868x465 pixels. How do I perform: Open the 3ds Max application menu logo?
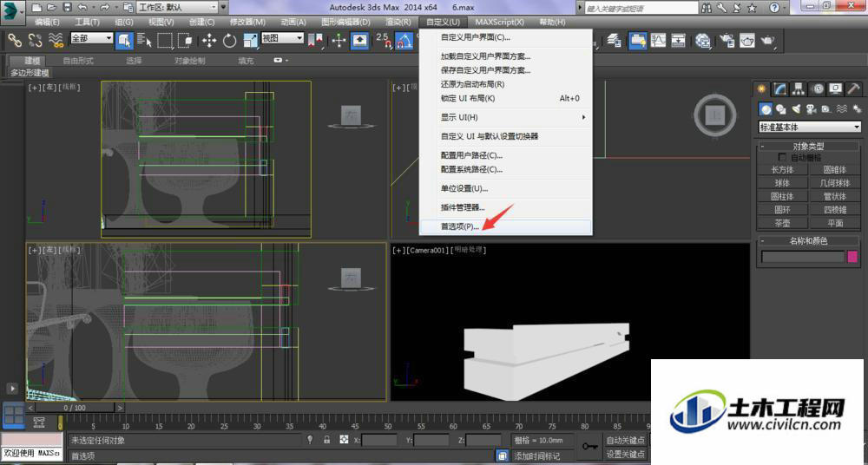pyautogui.click(x=12, y=11)
